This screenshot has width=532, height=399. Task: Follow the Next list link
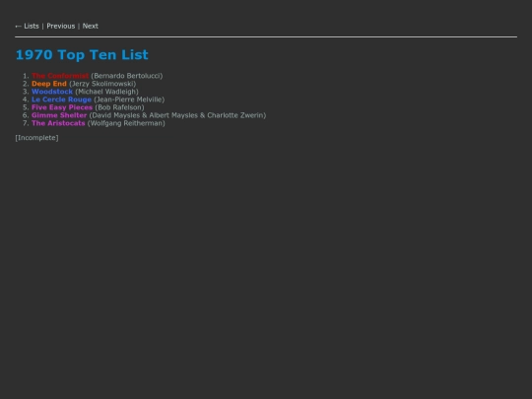pos(91,27)
